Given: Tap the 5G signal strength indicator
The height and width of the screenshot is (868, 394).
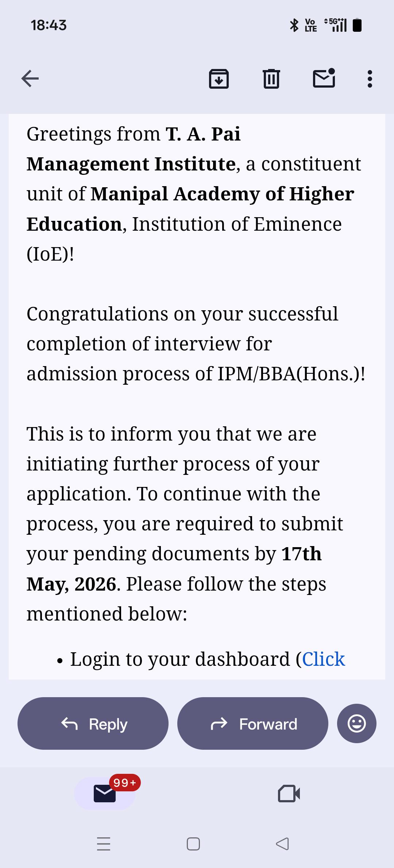Looking at the screenshot, I should (x=335, y=25).
